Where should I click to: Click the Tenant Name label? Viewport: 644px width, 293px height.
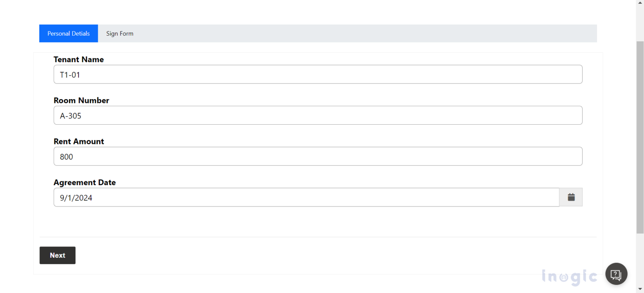click(78, 60)
